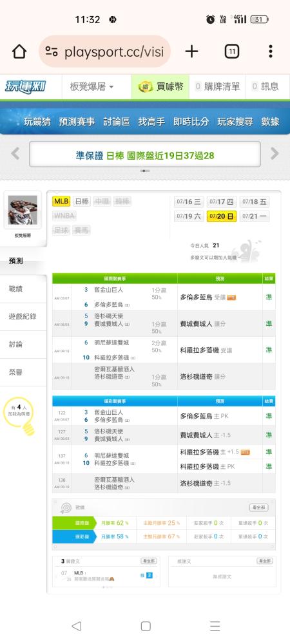Select the MLB league filter

[61, 202]
